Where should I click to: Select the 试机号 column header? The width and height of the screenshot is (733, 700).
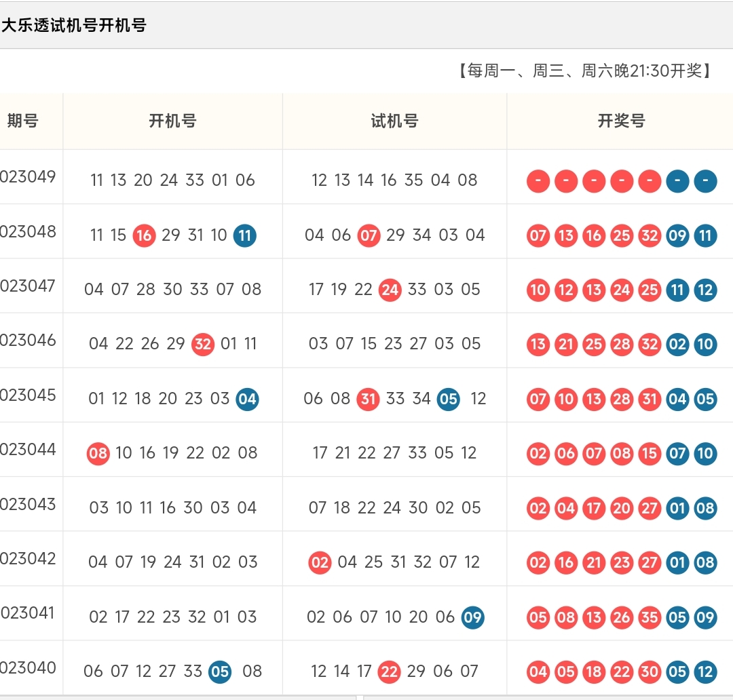[x=394, y=121]
